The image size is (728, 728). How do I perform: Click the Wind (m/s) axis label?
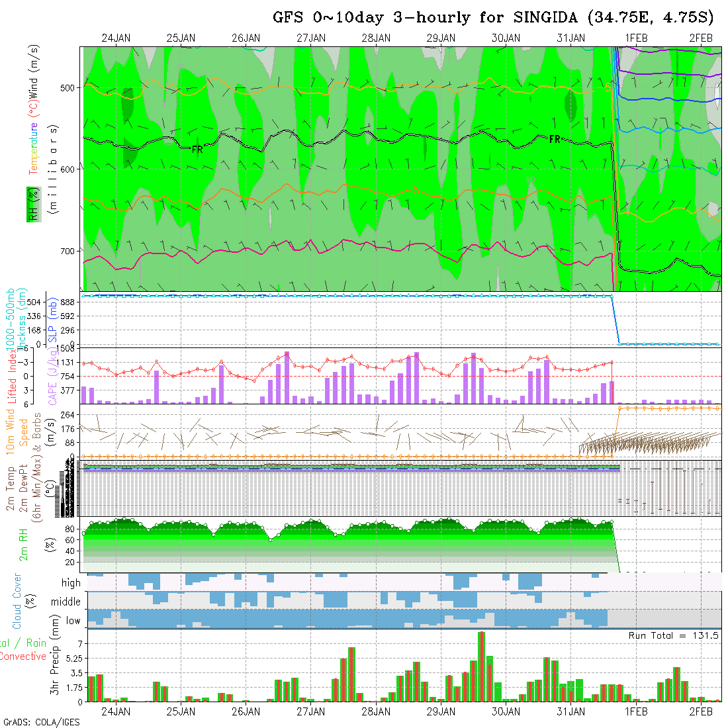tap(34, 71)
